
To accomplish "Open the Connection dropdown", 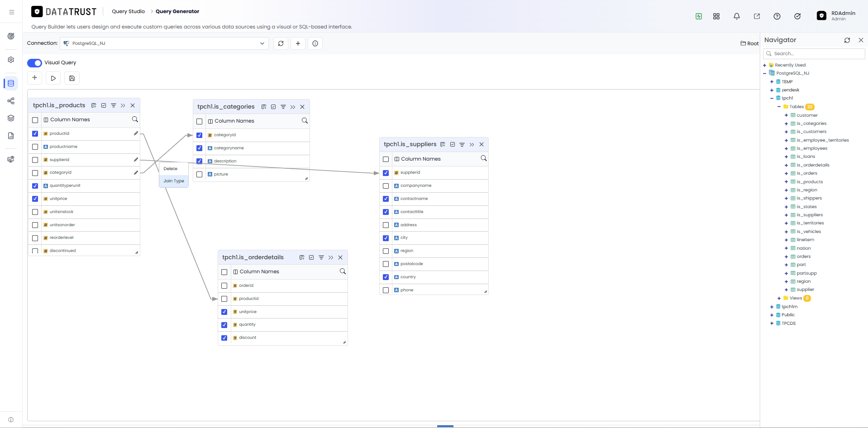I will [164, 43].
